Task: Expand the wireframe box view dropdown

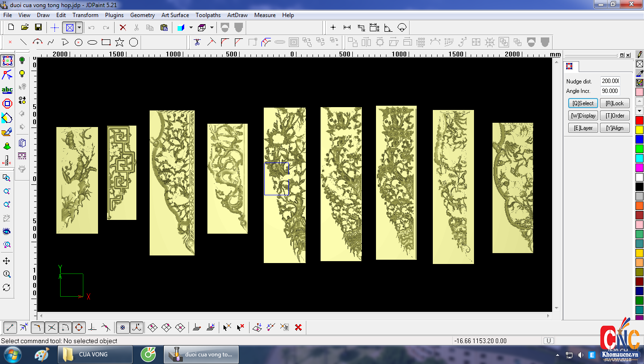Action: (212, 27)
